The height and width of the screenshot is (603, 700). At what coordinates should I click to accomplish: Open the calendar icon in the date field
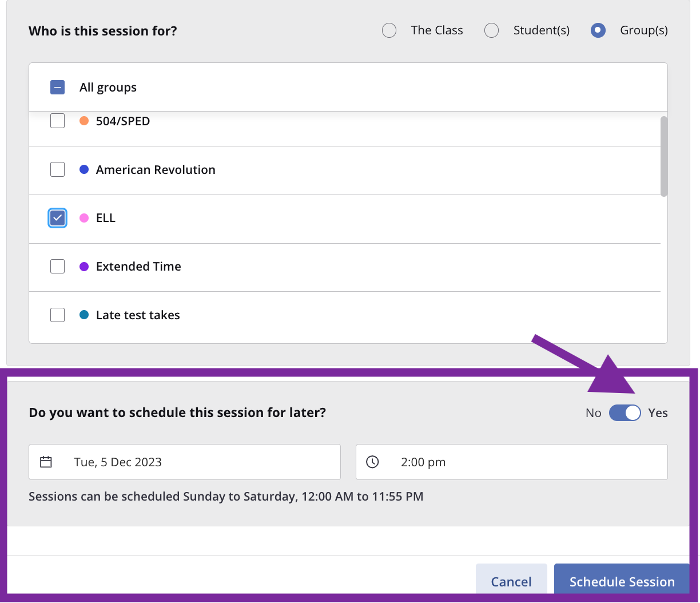[x=46, y=462]
